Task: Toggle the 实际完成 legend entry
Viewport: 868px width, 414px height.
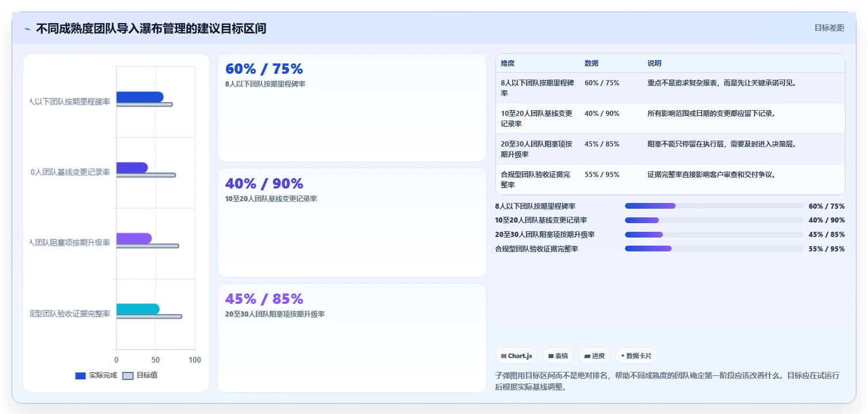Action: [x=96, y=375]
